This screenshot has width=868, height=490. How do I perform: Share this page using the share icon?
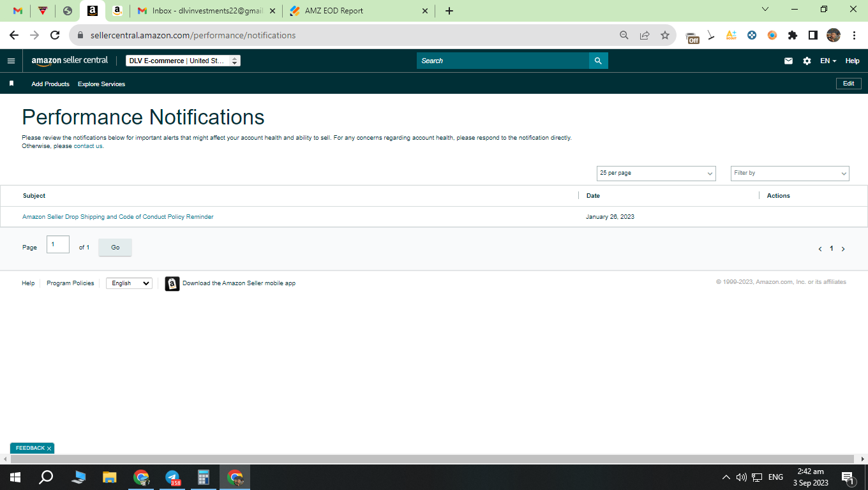click(645, 35)
